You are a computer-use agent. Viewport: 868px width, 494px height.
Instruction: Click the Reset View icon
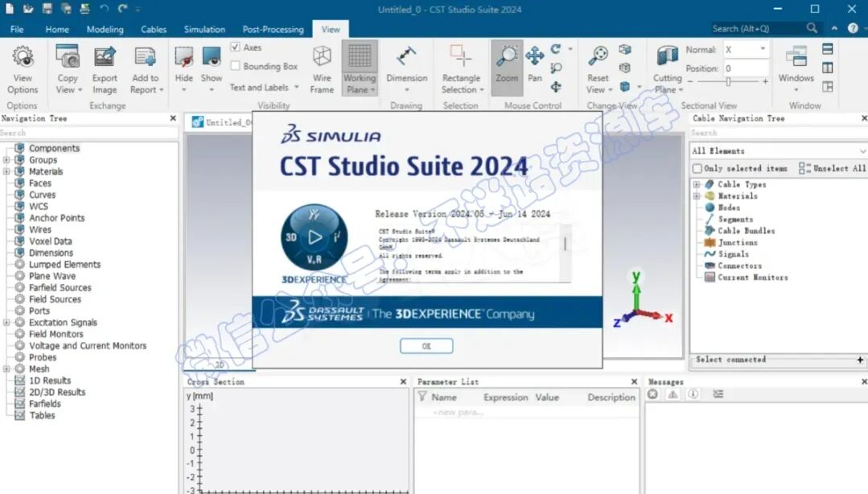click(599, 56)
